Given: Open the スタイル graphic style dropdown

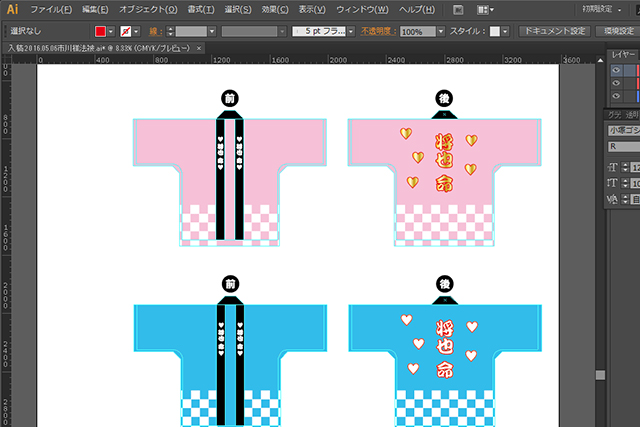Looking at the screenshot, I should pyautogui.click(x=505, y=31).
